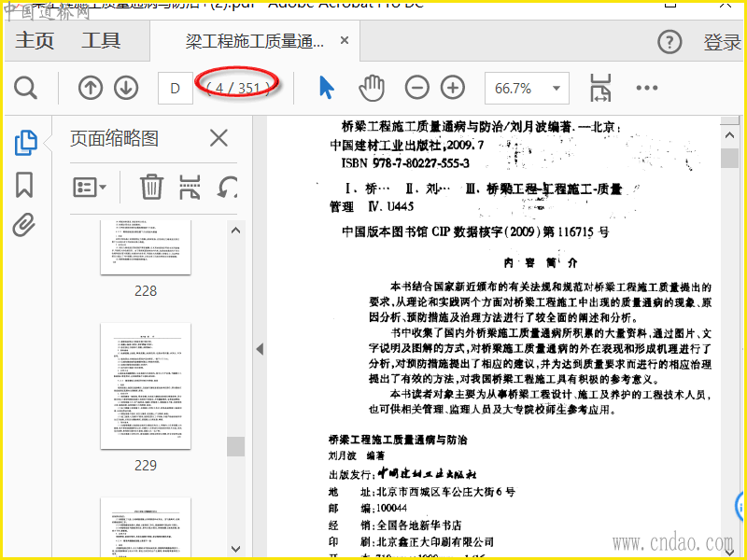Click the ISBN 978-7-80227-555-3 line

(405, 163)
